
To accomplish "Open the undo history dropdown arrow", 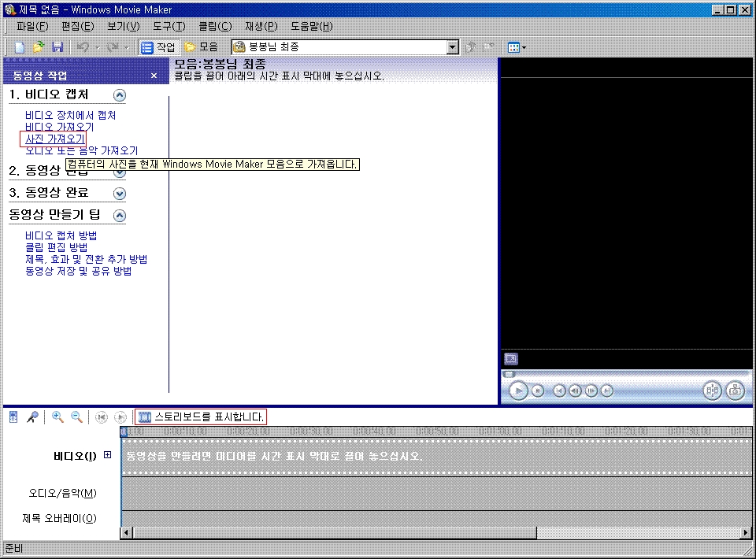I will click(98, 48).
